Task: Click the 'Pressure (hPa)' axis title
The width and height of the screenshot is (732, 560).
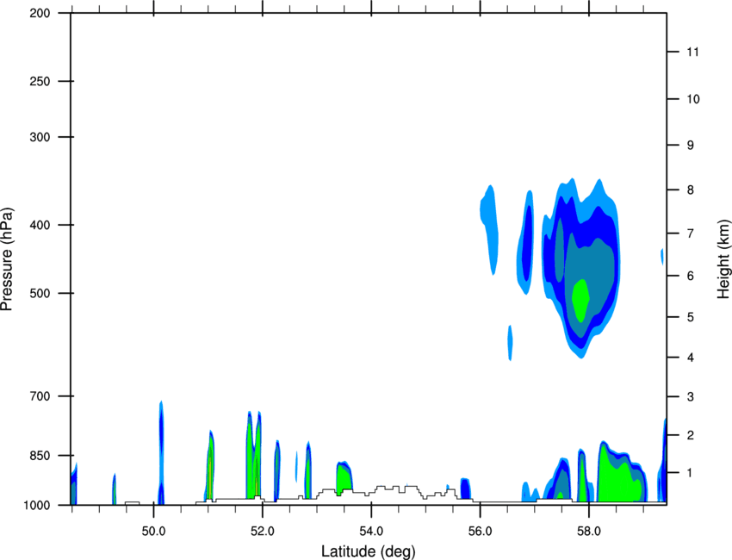Action: coord(7,259)
